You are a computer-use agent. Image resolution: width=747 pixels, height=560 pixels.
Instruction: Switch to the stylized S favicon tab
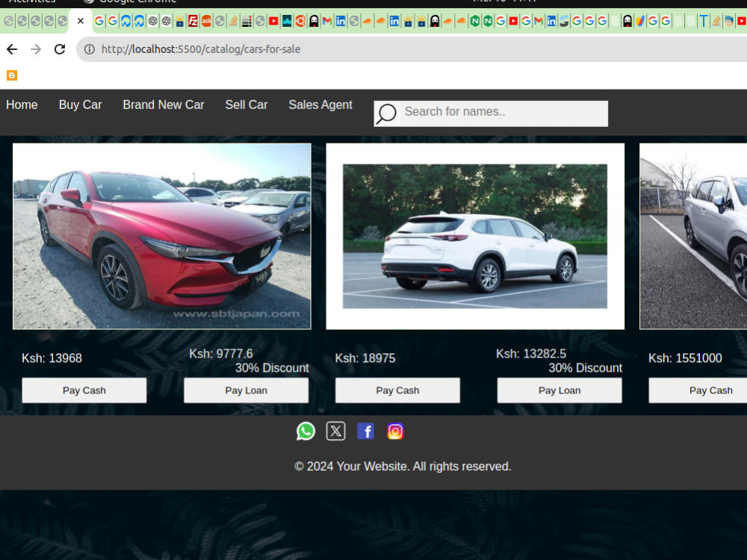[564, 21]
